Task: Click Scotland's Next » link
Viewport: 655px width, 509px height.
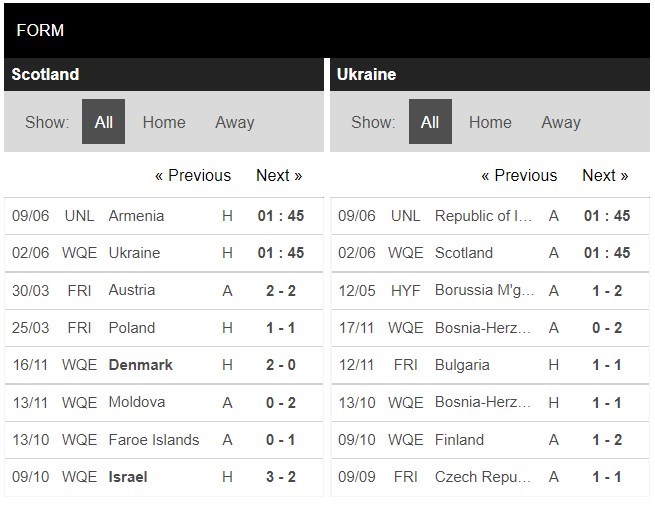Action: (x=279, y=175)
